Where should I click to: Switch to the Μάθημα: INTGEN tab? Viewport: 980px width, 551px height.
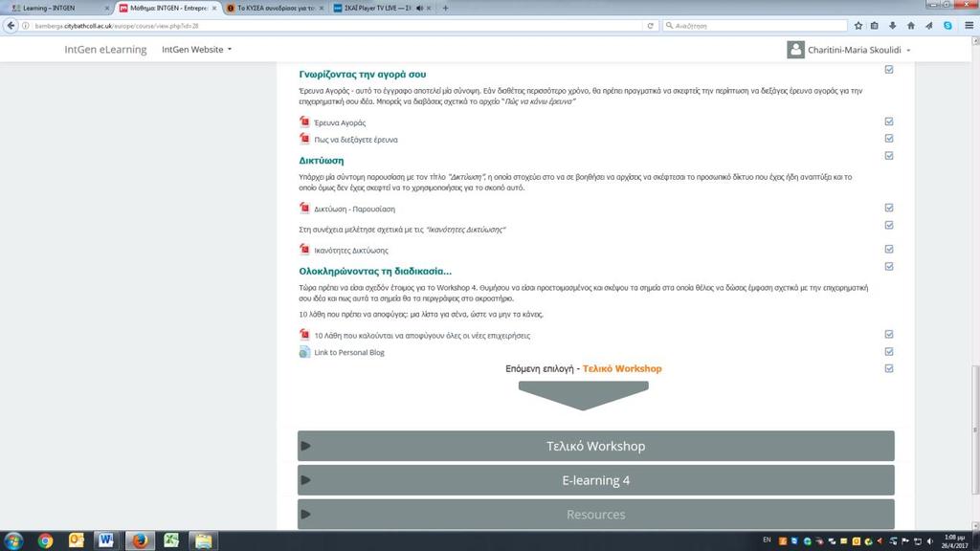click(x=167, y=8)
